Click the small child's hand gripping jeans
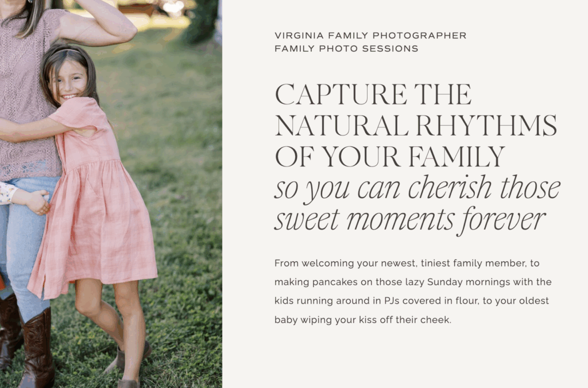 point(37,201)
